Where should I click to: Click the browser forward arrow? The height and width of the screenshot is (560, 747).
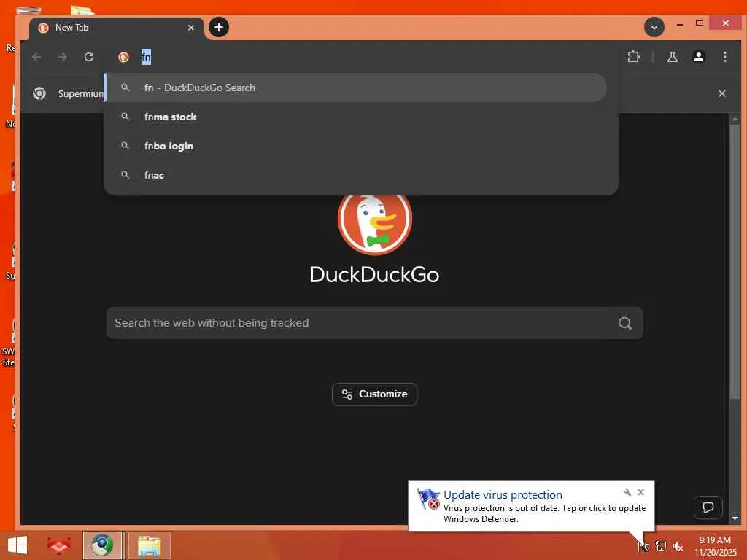point(63,57)
